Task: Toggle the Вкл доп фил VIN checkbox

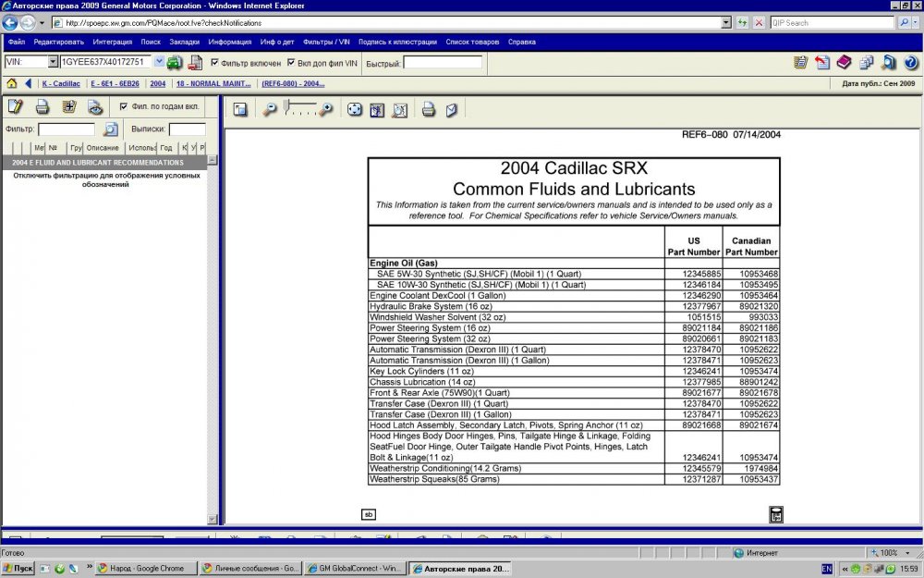Action: pos(291,63)
